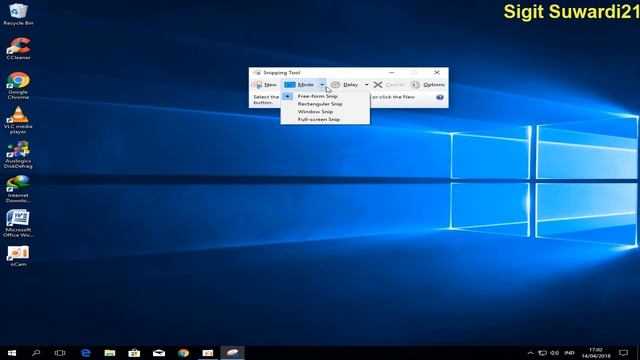The height and width of the screenshot is (360, 640).
Task: Click the Delay button
Action: (345, 84)
